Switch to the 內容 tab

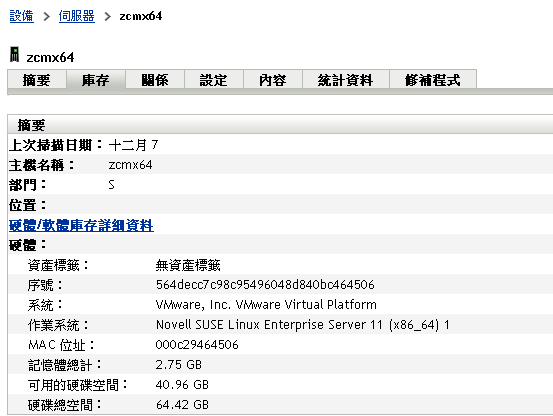point(273,80)
